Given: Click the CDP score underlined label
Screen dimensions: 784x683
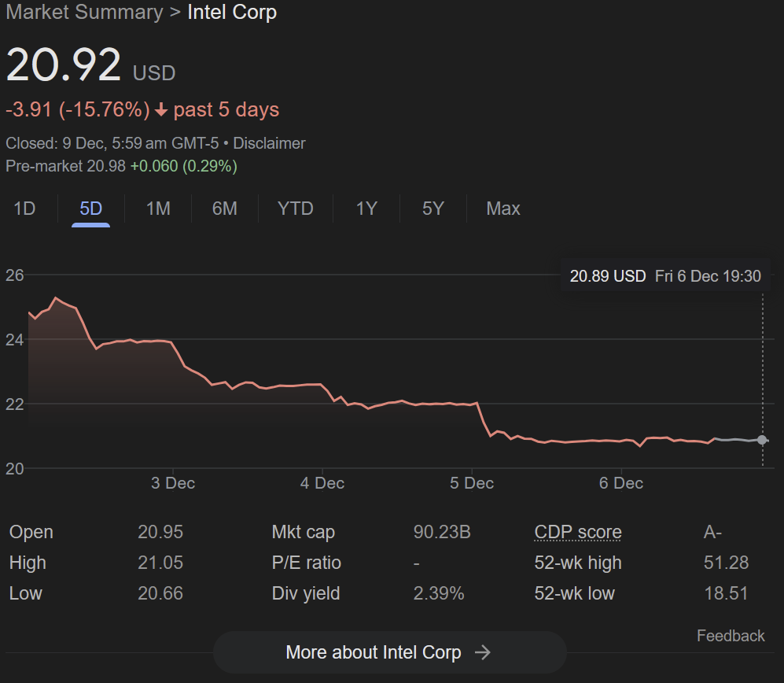Looking at the screenshot, I should pos(578,532).
